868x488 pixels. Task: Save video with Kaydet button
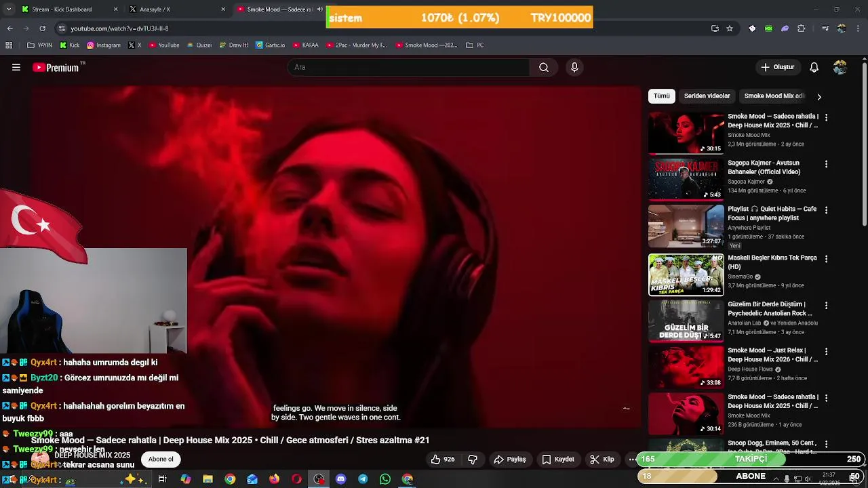click(558, 460)
